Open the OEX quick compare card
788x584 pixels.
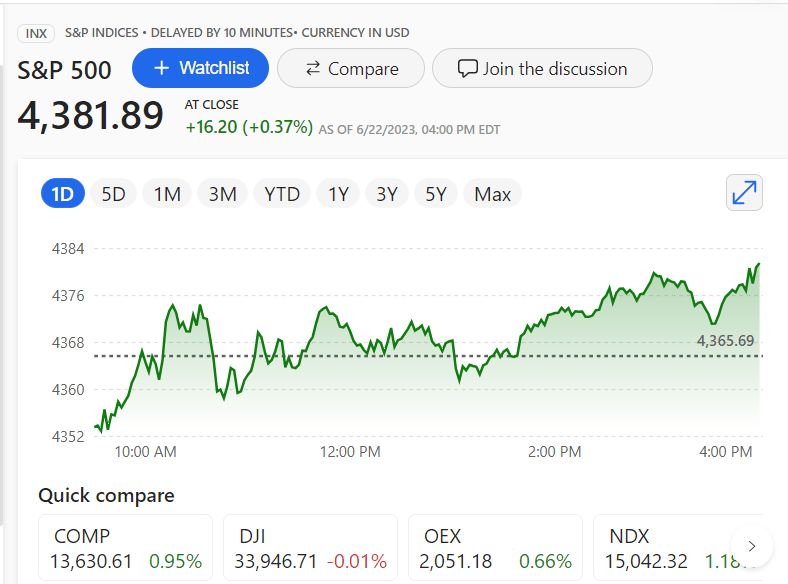coord(496,548)
